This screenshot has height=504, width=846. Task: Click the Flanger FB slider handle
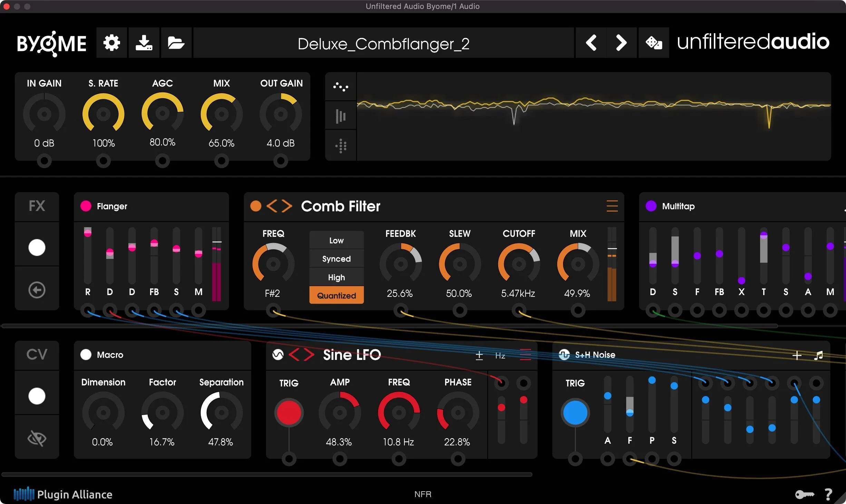(x=154, y=243)
